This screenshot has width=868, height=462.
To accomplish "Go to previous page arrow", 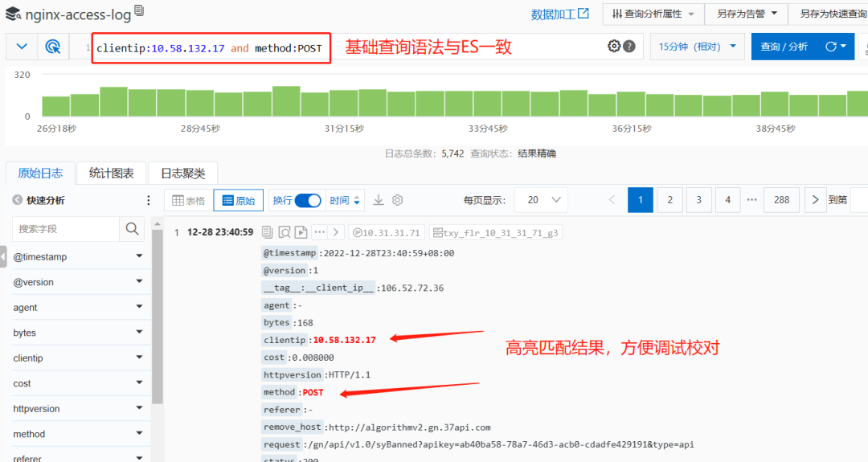I will coord(612,200).
